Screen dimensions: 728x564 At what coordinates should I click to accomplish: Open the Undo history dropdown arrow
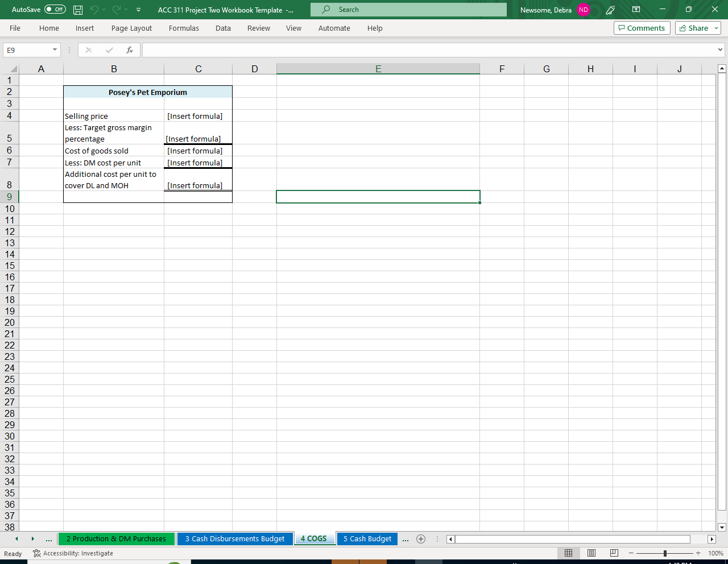point(104,10)
